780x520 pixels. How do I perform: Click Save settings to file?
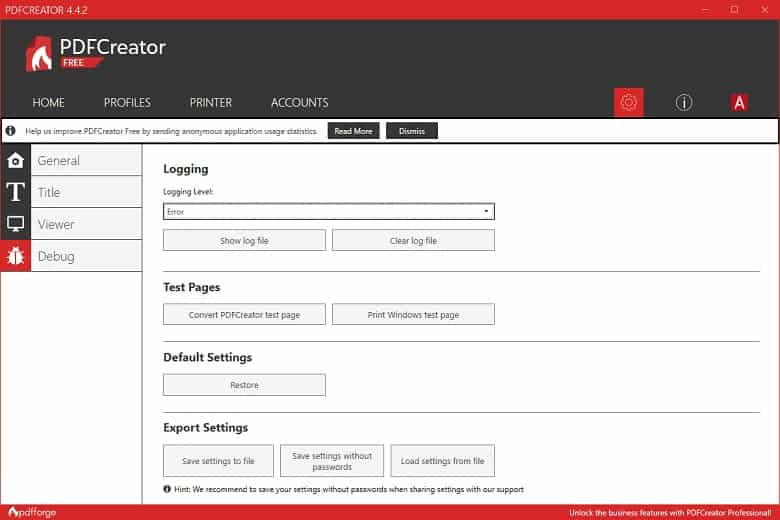[x=218, y=461]
